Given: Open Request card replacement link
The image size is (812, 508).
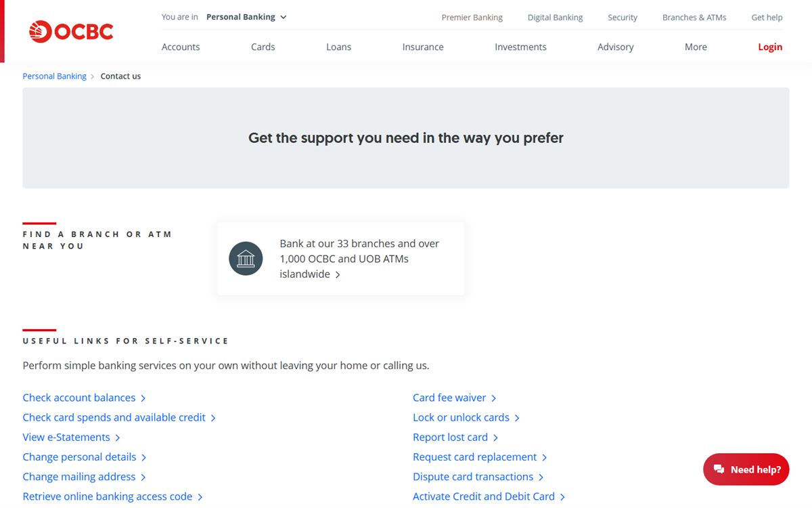Looking at the screenshot, I should [480, 457].
